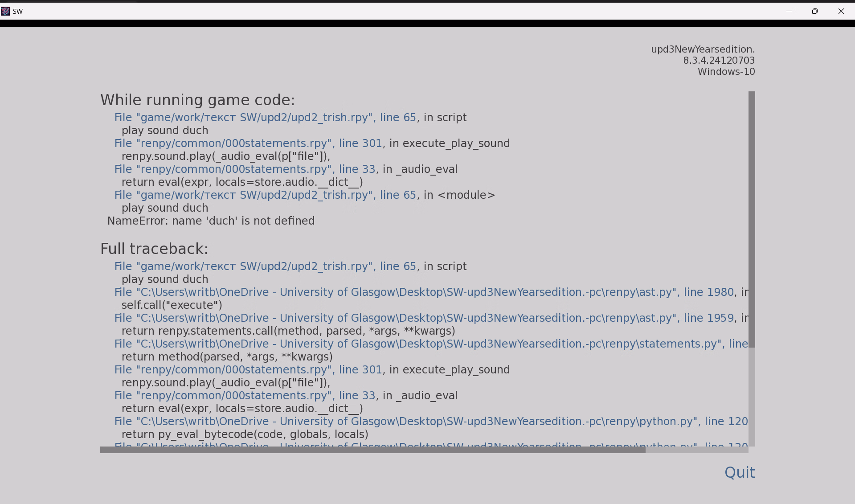
Task: Open the ast.py line 1980 link
Action: [423, 292]
